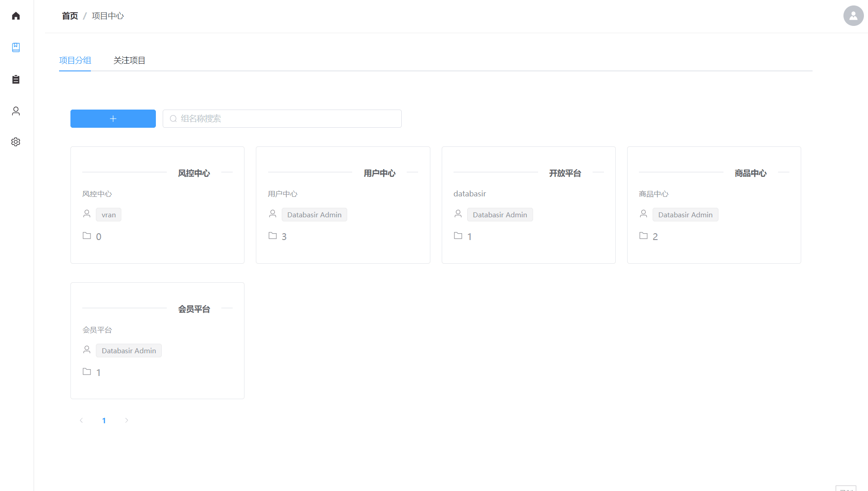
Task: Click Databasir Admin tag in 会员平台 card
Action: pos(129,351)
